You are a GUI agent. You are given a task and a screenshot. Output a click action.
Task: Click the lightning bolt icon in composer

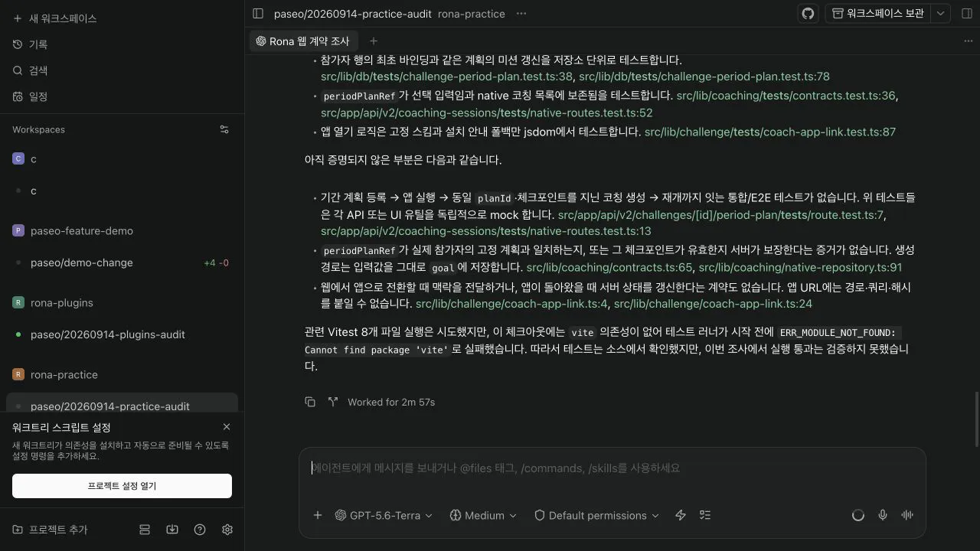(680, 515)
